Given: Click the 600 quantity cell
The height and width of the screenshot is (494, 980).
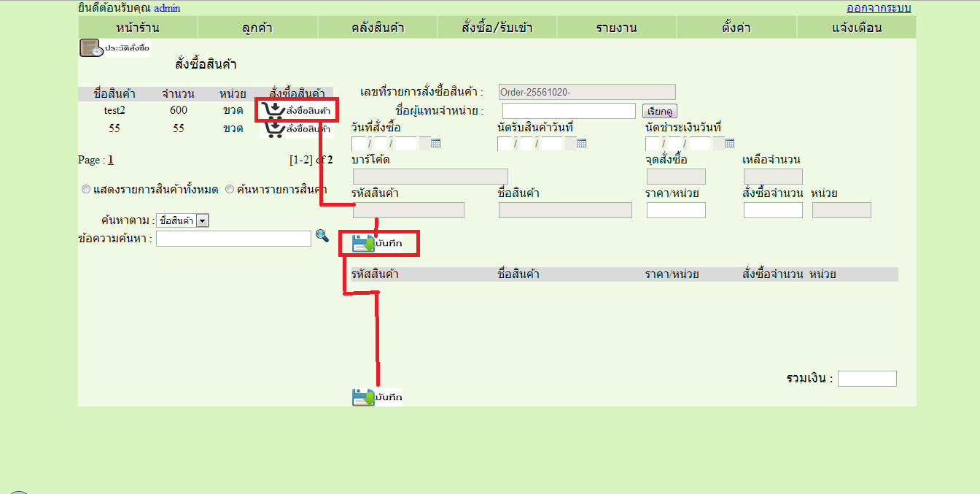Looking at the screenshot, I should click(179, 110).
